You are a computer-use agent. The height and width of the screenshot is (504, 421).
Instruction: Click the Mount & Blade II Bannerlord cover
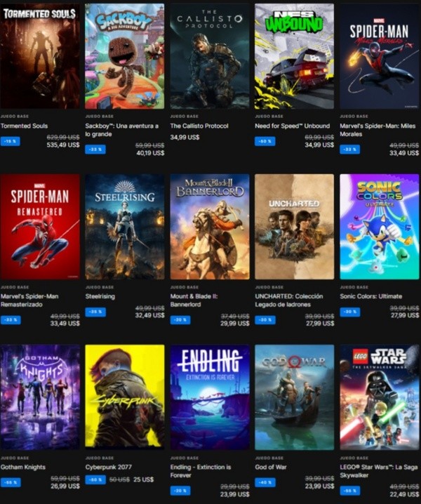point(210,227)
